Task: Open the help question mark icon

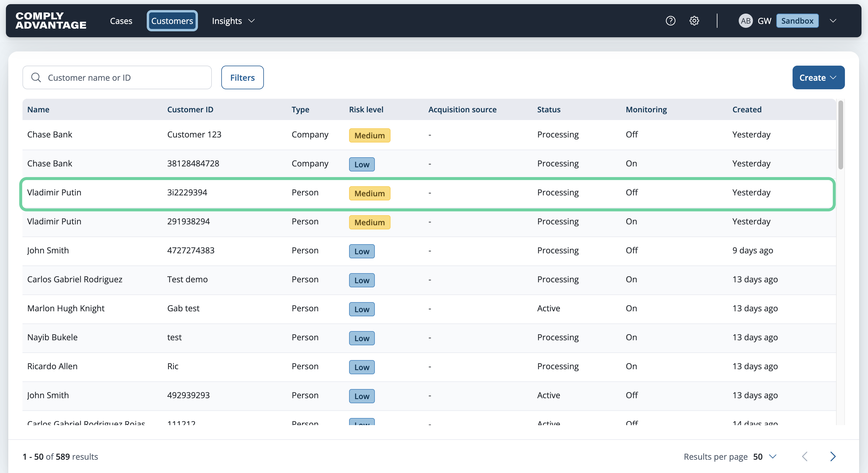Action: 670,21
